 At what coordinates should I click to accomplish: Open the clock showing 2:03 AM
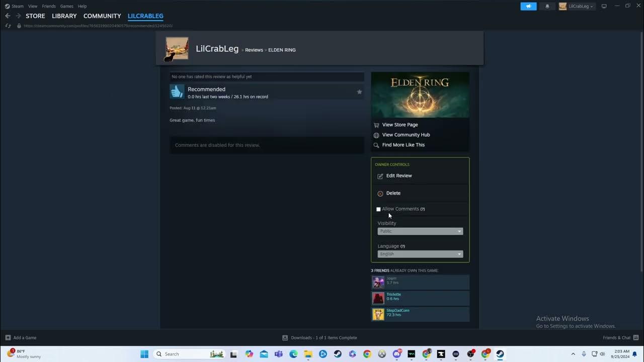coord(620,354)
